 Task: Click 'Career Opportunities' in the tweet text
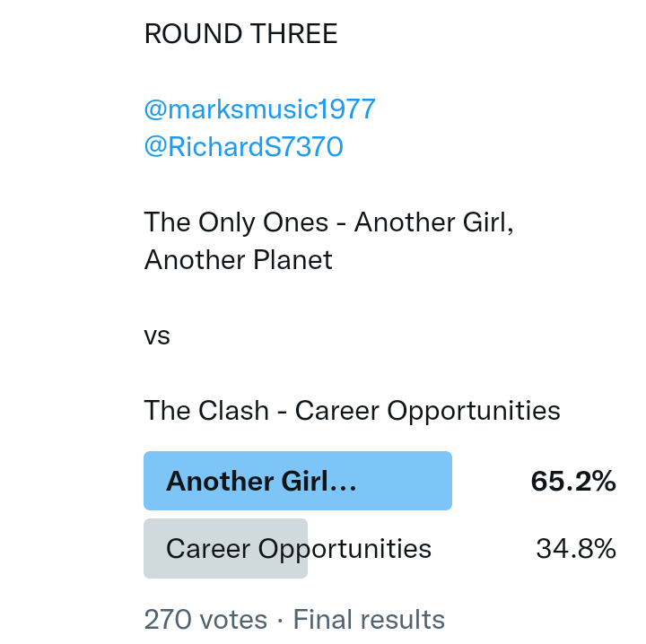427,411
